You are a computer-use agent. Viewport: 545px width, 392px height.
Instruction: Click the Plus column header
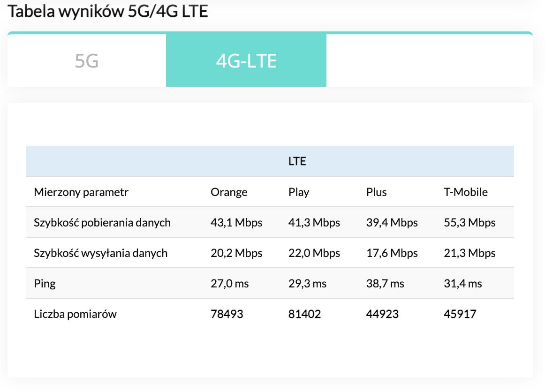point(376,192)
